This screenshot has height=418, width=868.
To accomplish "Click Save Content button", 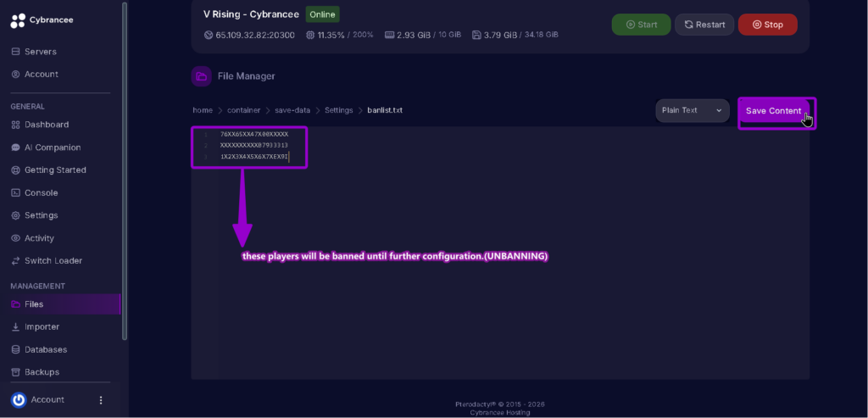I will point(773,111).
